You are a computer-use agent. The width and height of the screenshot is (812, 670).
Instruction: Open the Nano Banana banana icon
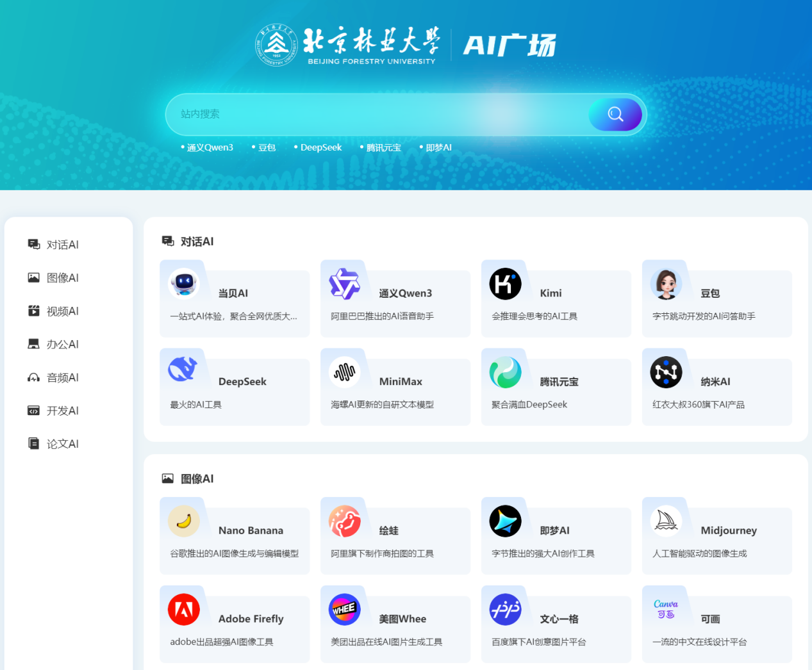(x=184, y=521)
